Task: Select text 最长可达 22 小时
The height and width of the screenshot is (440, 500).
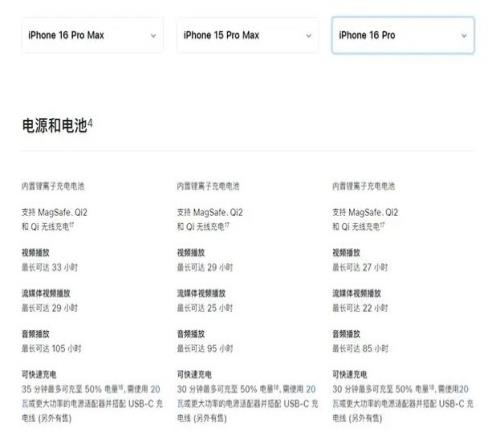Action: tap(360, 308)
